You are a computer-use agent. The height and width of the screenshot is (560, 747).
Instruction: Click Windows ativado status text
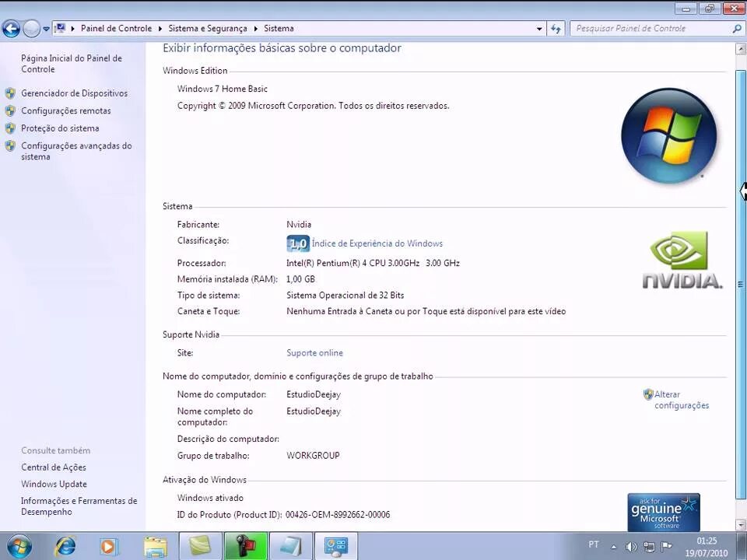tap(210, 498)
